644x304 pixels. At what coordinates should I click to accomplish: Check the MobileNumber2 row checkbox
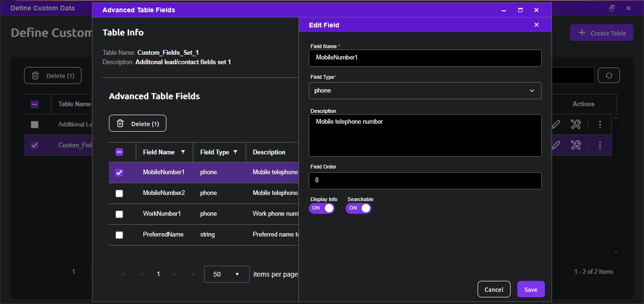pyautogui.click(x=119, y=193)
